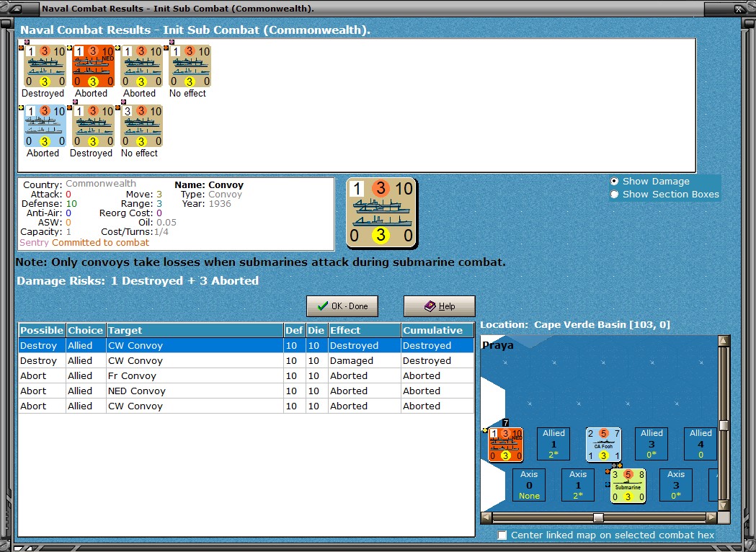Select the Abort Fr Convoy row
This screenshot has height=552, width=756.
point(246,375)
